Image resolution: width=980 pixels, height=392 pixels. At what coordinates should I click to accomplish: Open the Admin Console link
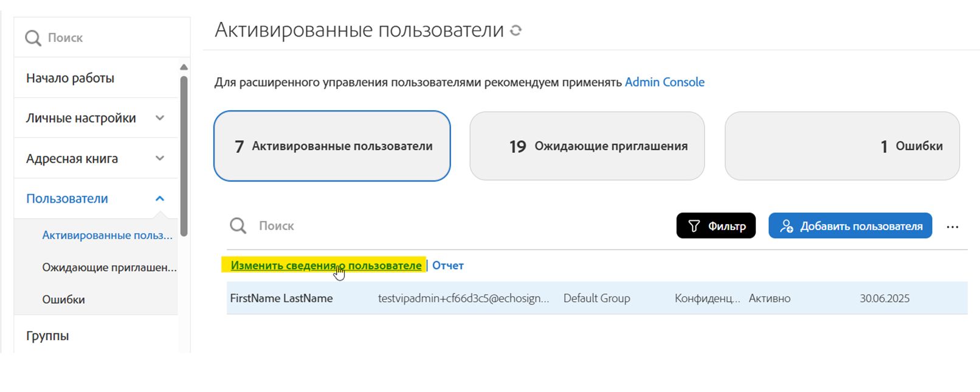click(x=664, y=82)
